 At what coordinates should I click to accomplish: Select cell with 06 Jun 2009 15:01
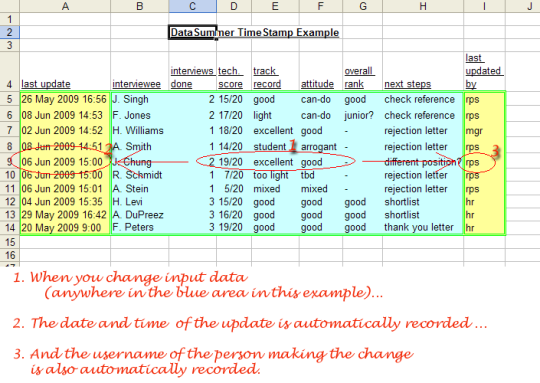pyautogui.click(x=65, y=189)
